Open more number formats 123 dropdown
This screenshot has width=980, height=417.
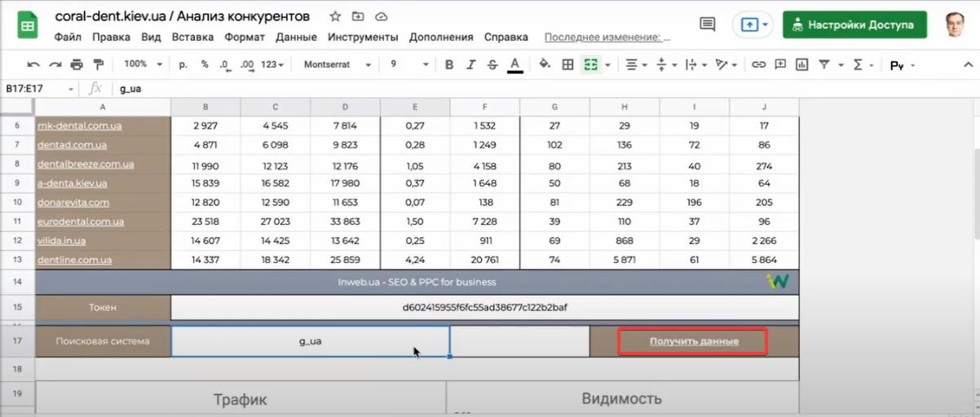point(273,64)
